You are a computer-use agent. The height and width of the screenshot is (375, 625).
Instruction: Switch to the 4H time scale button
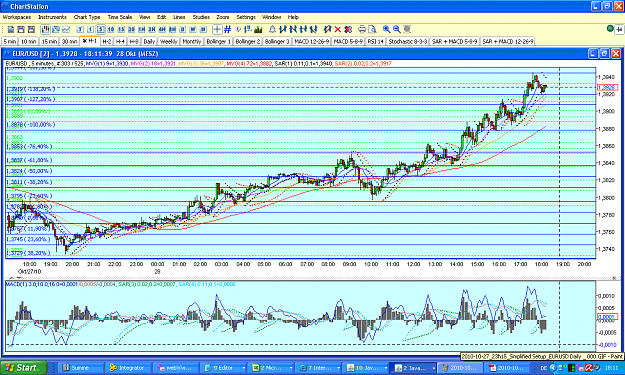pos(162,29)
